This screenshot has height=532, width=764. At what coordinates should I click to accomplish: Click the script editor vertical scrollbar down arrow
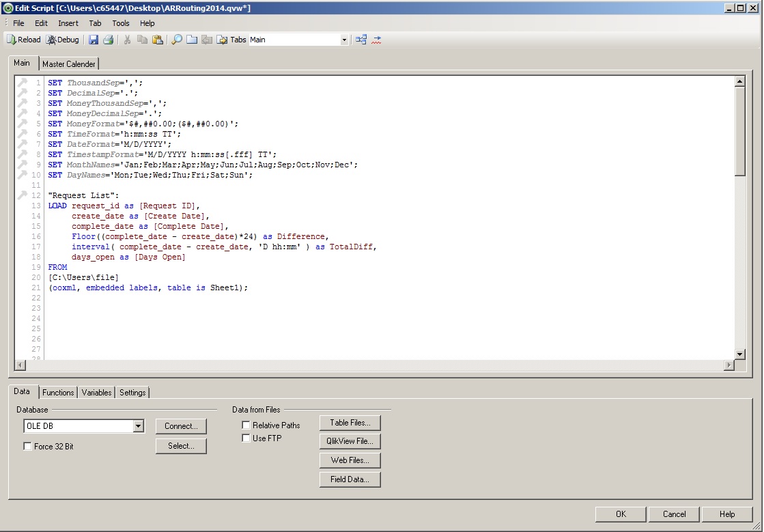740,354
